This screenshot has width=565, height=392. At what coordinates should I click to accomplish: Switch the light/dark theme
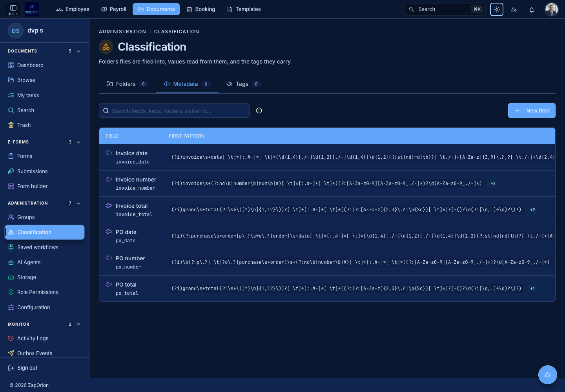pyautogui.click(x=497, y=9)
